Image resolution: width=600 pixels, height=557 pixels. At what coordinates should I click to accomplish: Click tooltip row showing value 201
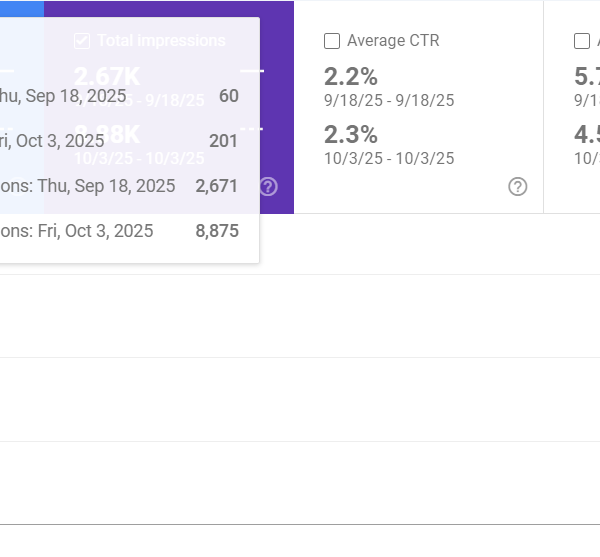[x=120, y=141]
